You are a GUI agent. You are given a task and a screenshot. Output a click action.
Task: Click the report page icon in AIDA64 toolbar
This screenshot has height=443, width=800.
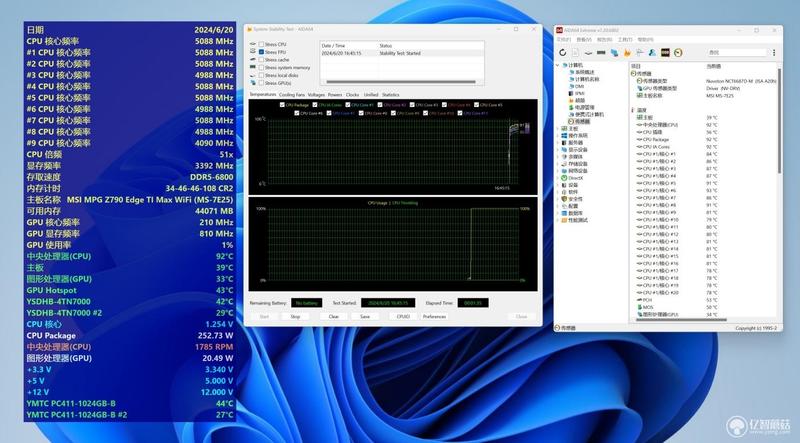575,53
